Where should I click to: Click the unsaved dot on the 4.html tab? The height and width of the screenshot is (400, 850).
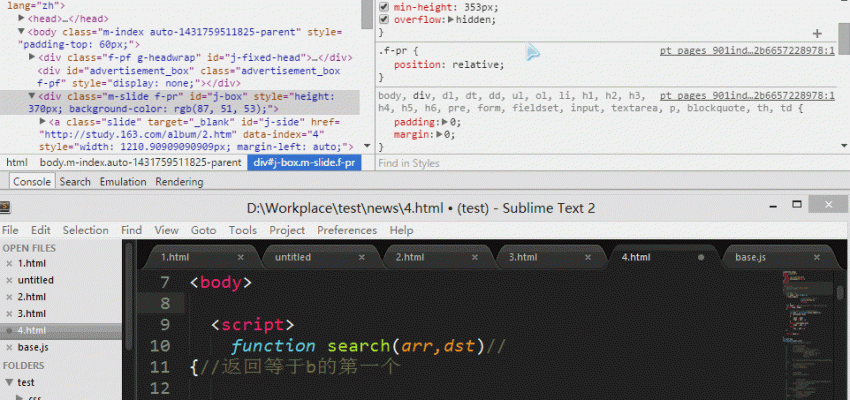[x=701, y=257]
